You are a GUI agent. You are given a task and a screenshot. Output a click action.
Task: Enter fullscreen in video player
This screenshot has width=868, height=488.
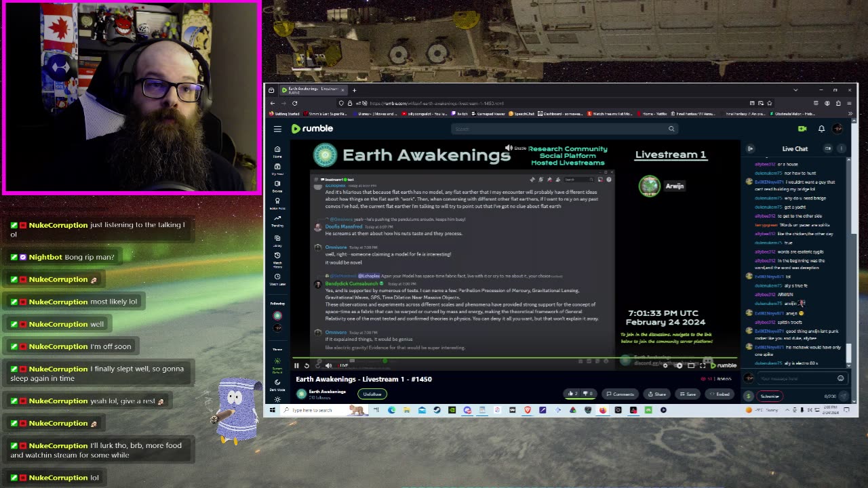coord(703,365)
